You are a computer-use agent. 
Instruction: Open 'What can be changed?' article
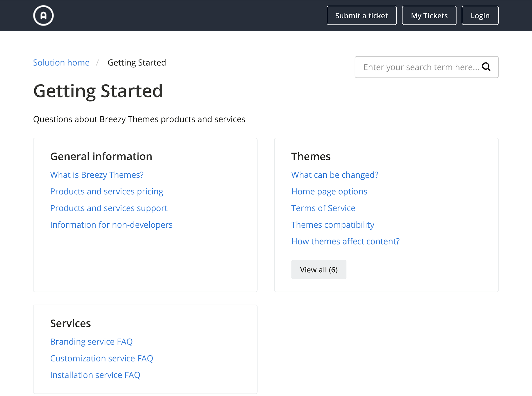[335, 175]
